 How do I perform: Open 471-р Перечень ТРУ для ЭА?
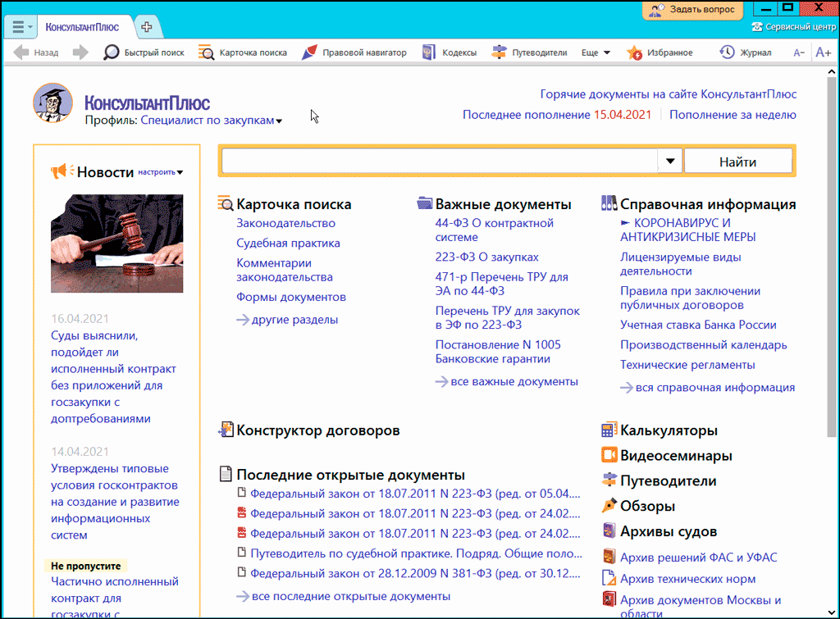point(501,284)
